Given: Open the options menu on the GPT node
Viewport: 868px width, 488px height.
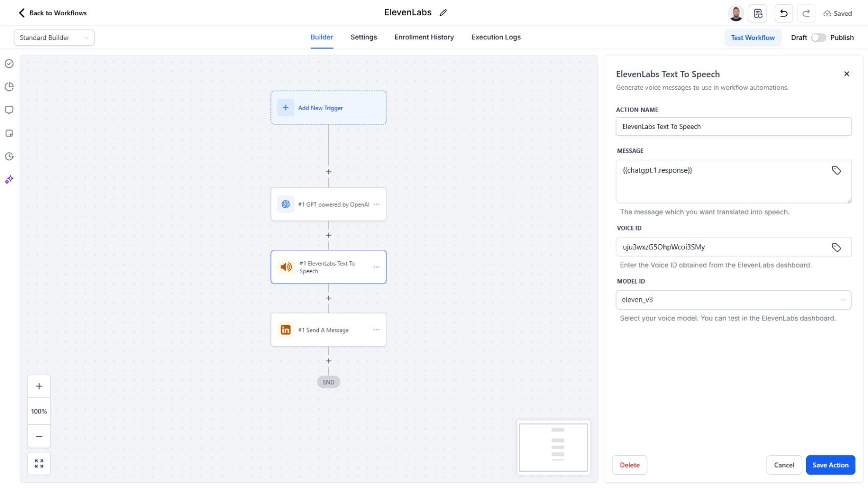Looking at the screenshot, I should point(376,204).
